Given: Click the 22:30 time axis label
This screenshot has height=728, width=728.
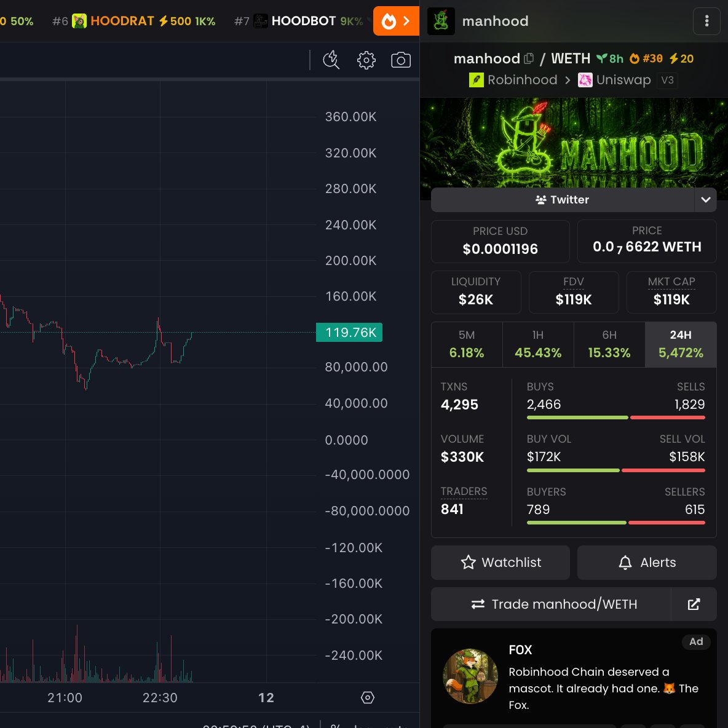Looking at the screenshot, I should coord(160,697).
